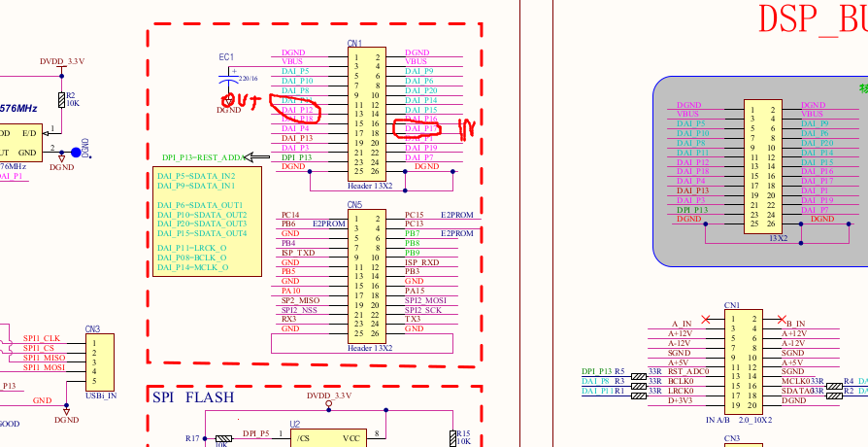The image size is (868, 447).
Task: Select the PA15 net label
Action: pyautogui.click(x=415, y=291)
